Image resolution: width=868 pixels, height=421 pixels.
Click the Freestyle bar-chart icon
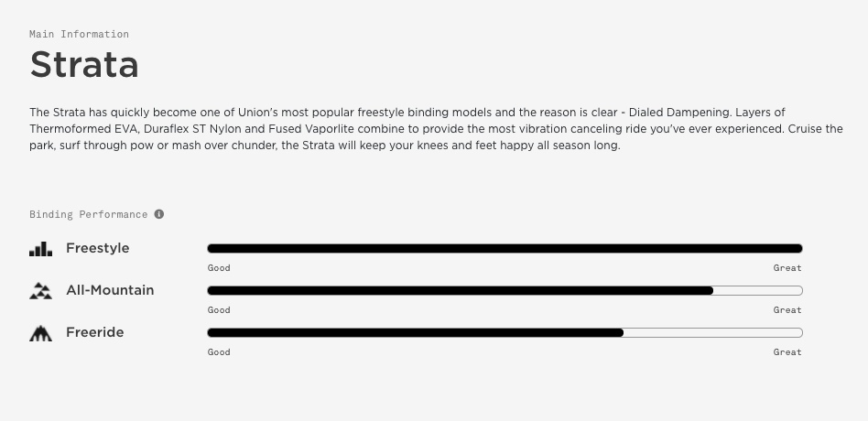[x=41, y=249]
